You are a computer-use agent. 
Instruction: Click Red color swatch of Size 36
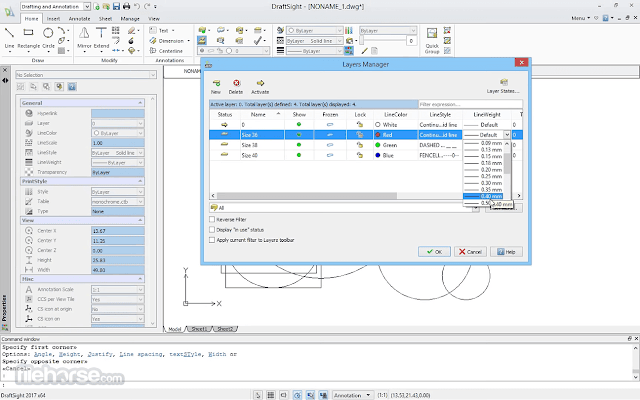point(378,135)
